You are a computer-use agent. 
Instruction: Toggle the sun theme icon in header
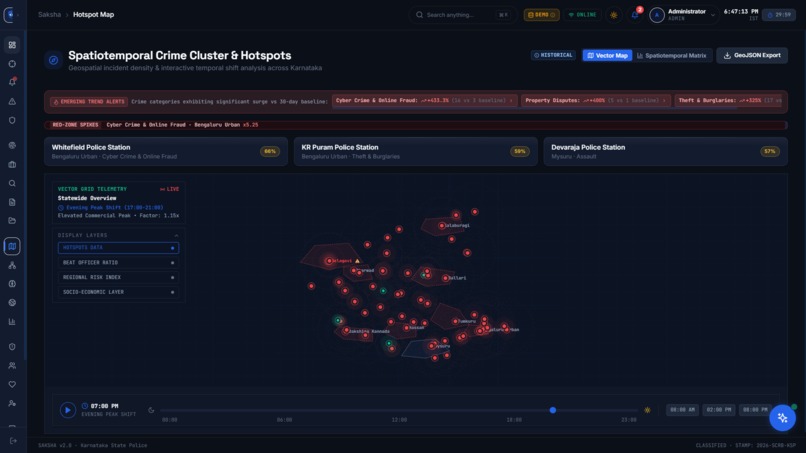[614, 15]
